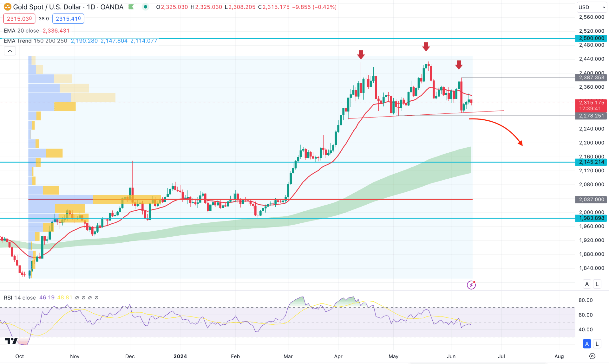The image size is (609, 364).
Task: Toggle auto scale A on price pane
Action: coord(587,284)
